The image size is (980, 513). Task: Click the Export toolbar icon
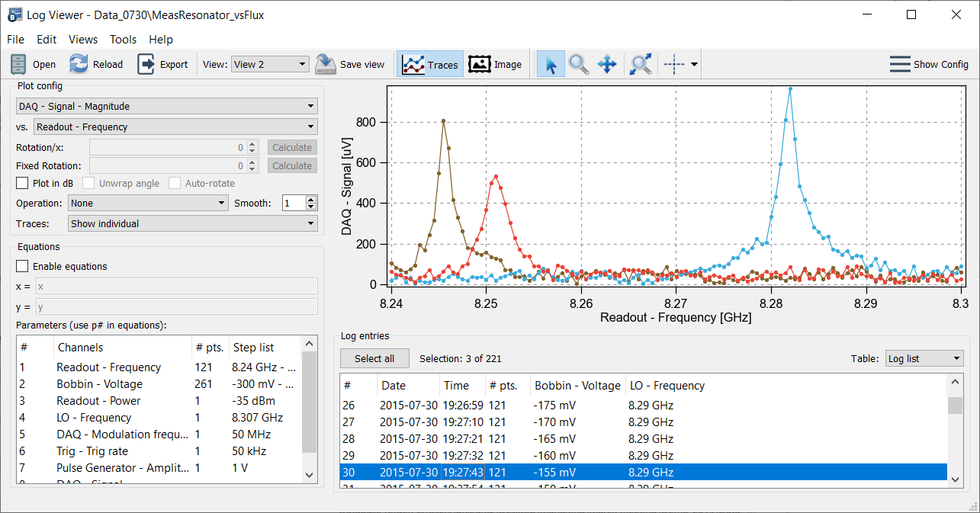(146, 65)
